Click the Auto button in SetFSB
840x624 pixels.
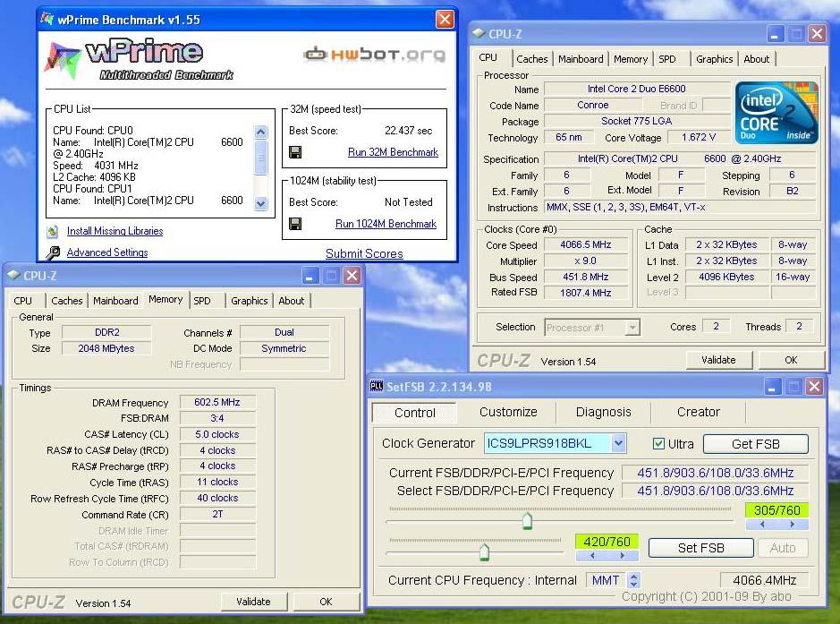pyautogui.click(x=782, y=548)
